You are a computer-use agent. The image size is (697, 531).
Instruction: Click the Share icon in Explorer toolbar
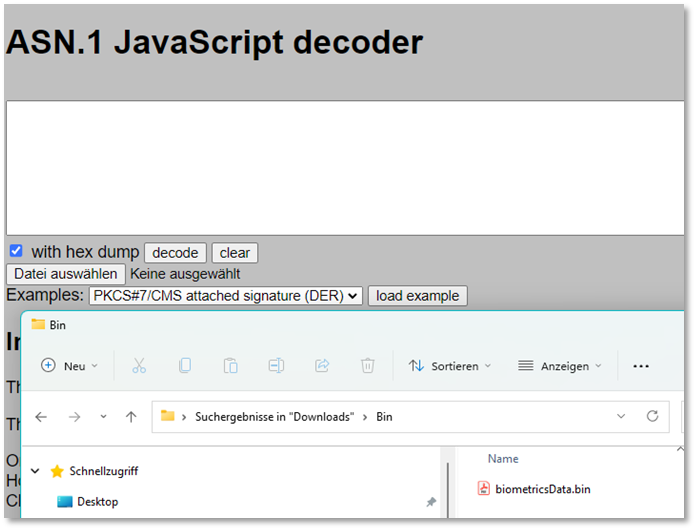coord(322,366)
